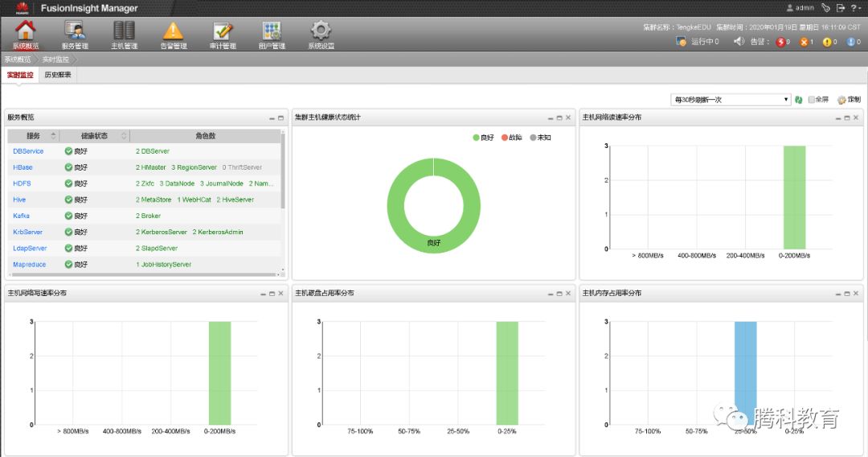Maximize the 主机内存占用率分布 panel
868x457 pixels.
(x=847, y=294)
